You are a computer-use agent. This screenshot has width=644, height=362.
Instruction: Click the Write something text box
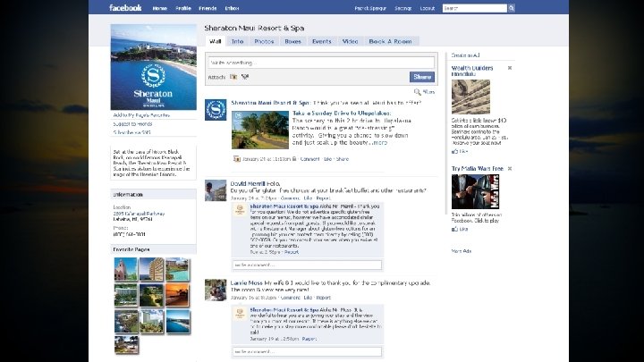click(321, 63)
